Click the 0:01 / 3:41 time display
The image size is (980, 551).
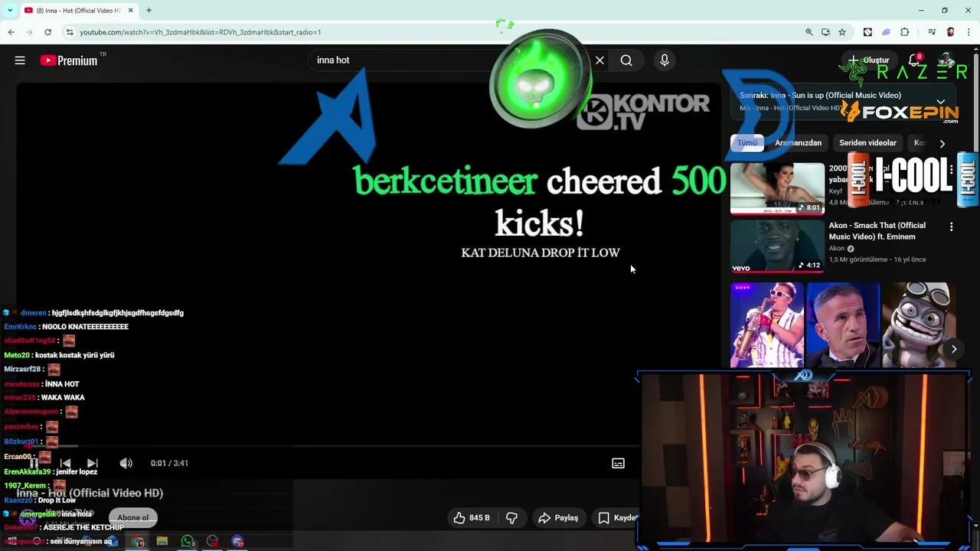pos(169,463)
